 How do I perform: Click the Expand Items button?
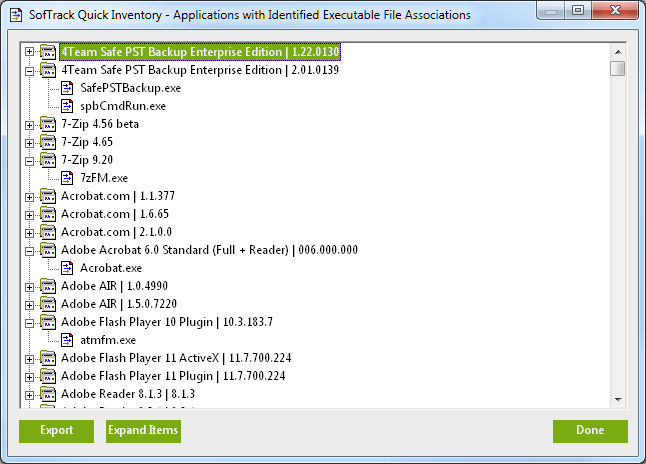pos(143,431)
